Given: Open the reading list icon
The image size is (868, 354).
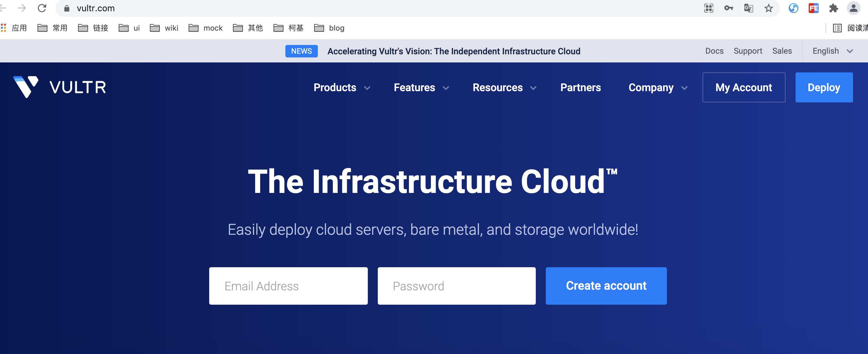Looking at the screenshot, I should pyautogui.click(x=837, y=28).
